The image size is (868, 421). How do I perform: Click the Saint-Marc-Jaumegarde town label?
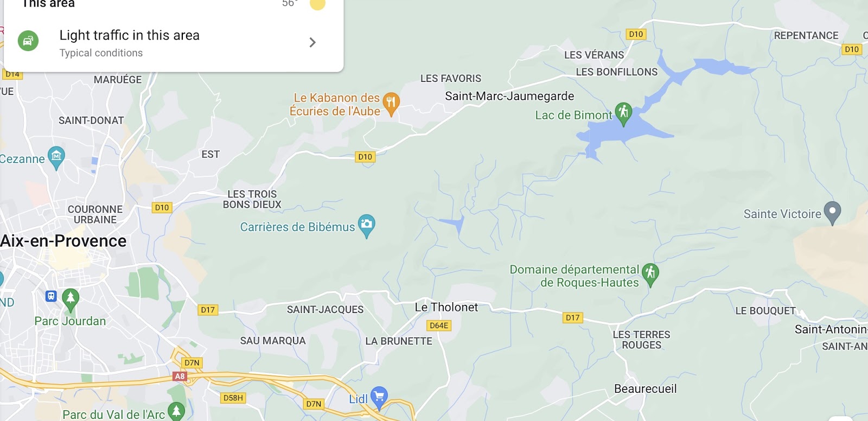[509, 96]
